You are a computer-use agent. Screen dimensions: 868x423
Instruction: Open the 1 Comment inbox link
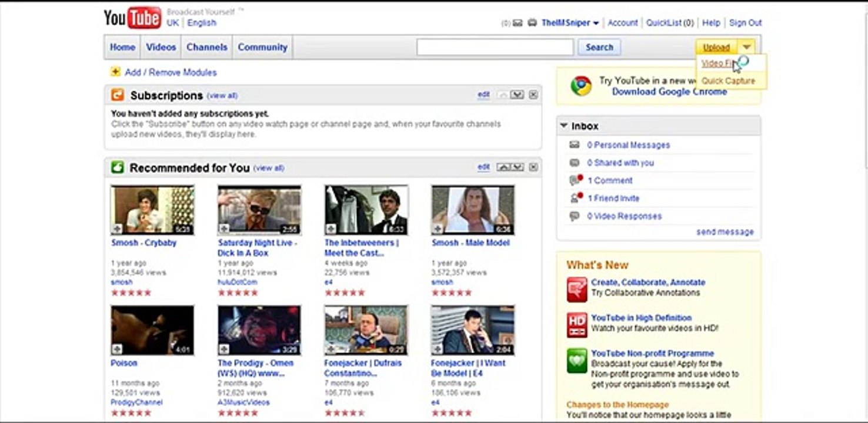(610, 180)
